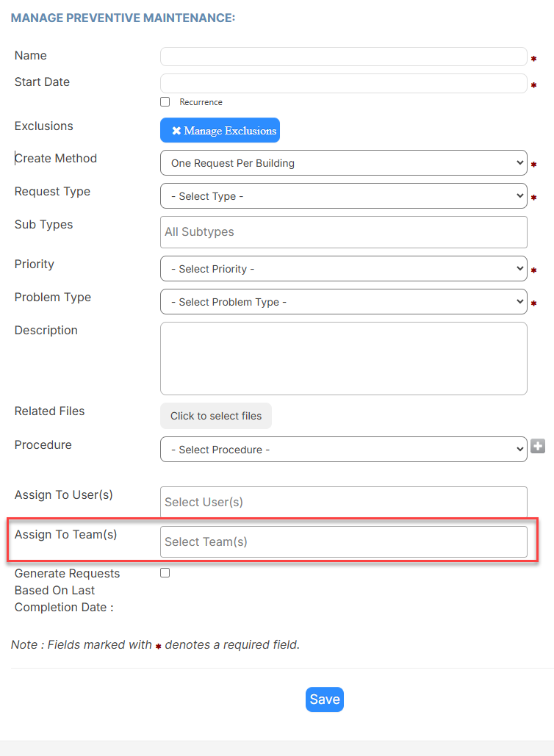The width and height of the screenshot is (554, 756).
Task: Open the Create Method dropdown
Action: pos(343,163)
